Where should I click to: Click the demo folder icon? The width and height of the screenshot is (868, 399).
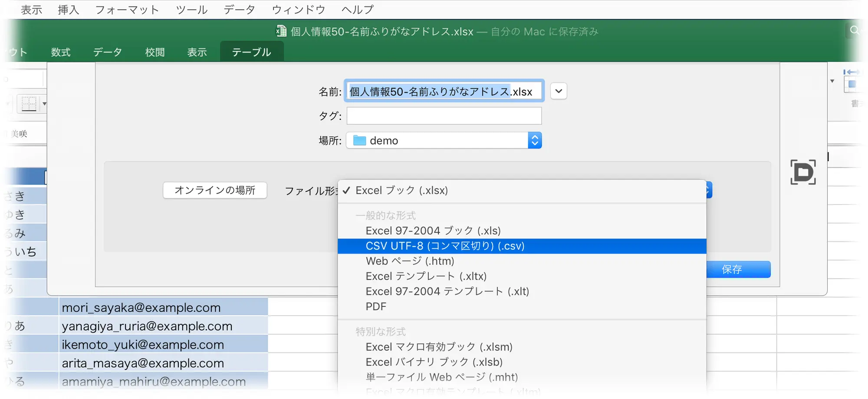click(x=359, y=141)
